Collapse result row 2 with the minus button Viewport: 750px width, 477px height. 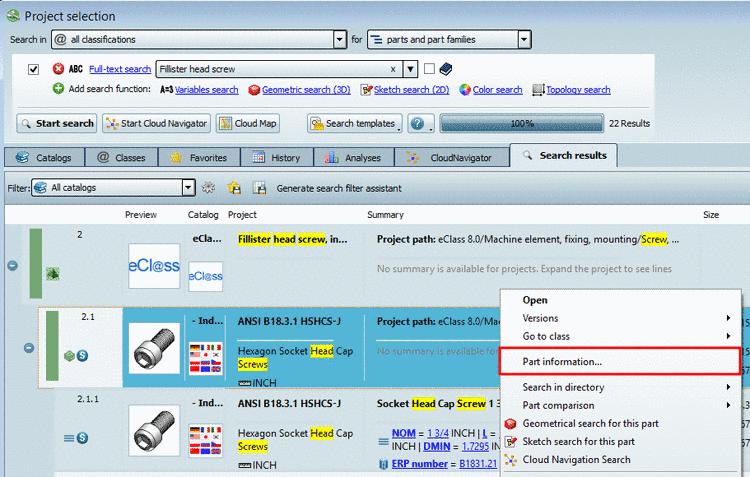(13, 266)
